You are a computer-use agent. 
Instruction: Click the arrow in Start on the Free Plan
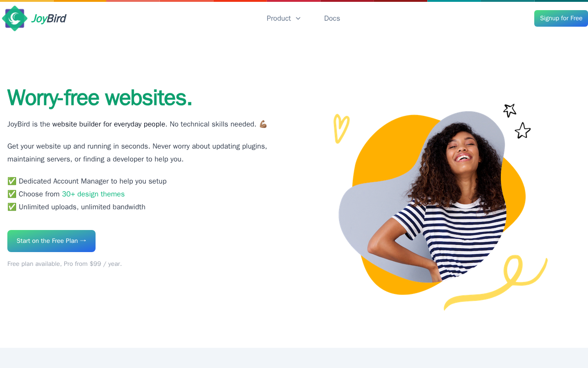coord(83,241)
